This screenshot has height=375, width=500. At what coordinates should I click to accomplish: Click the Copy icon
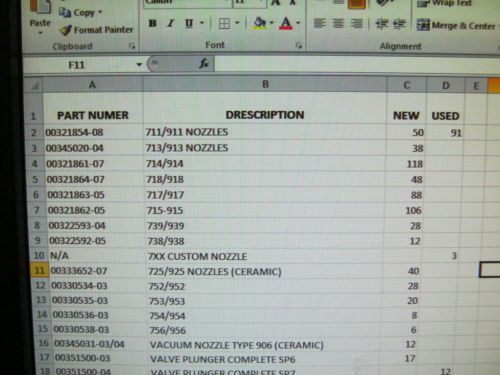point(64,13)
